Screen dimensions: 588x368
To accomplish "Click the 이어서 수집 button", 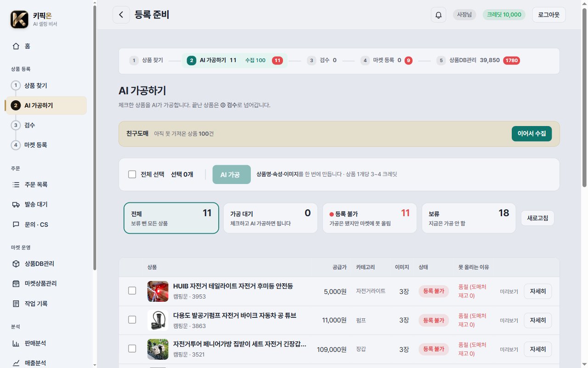I will [531, 133].
